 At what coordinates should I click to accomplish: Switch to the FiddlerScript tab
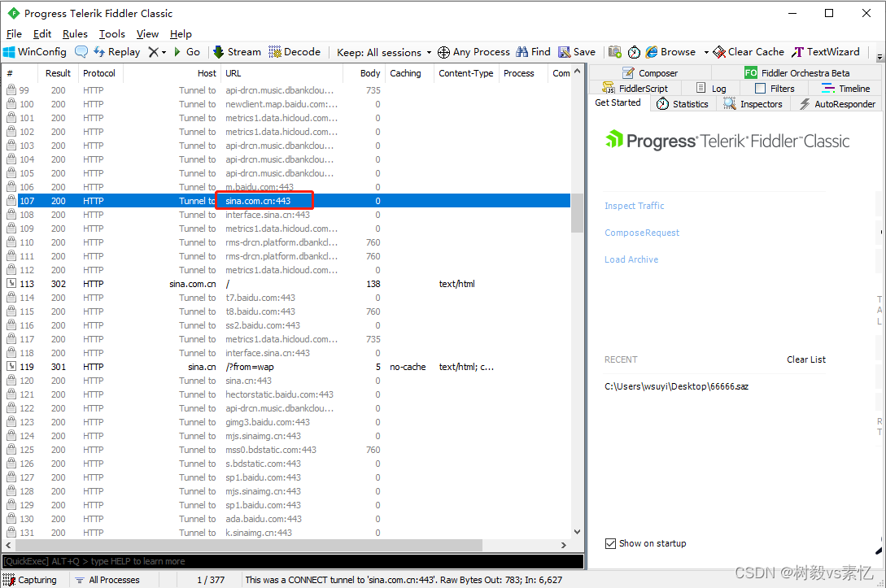(635, 88)
